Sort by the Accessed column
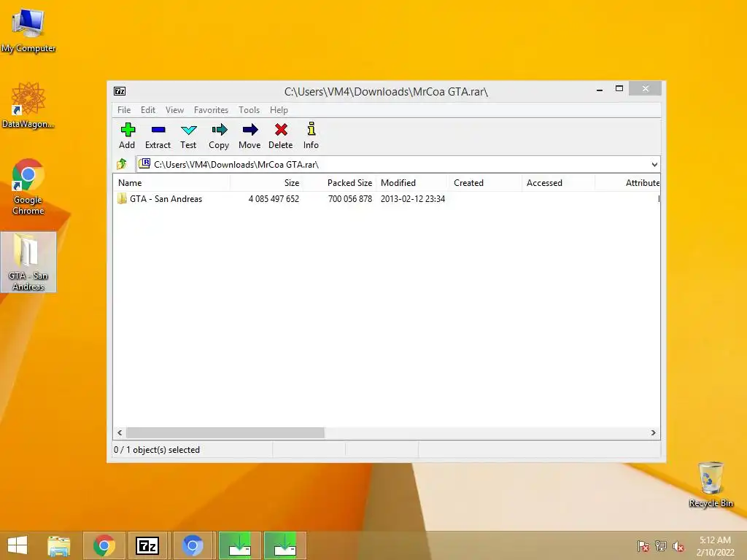Viewport: 747px width, 560px height. pyautogui.click(x=558, y=183)
